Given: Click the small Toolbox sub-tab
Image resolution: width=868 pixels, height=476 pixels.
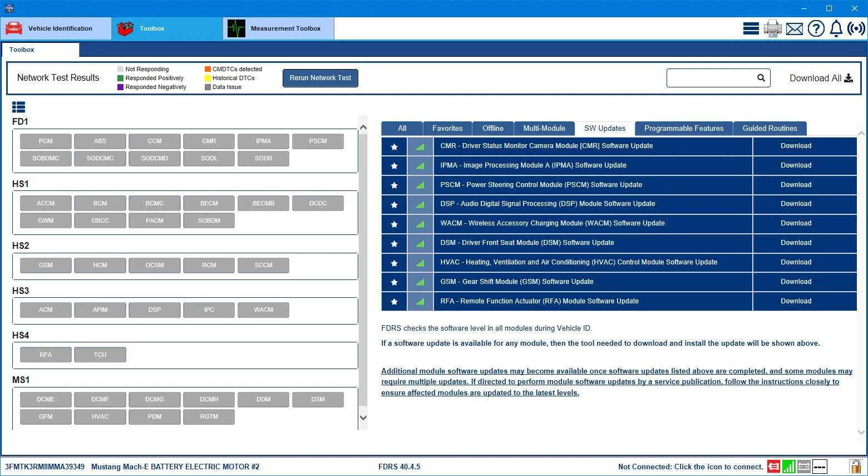Looking at the screenshot, I should click(40, 50).
